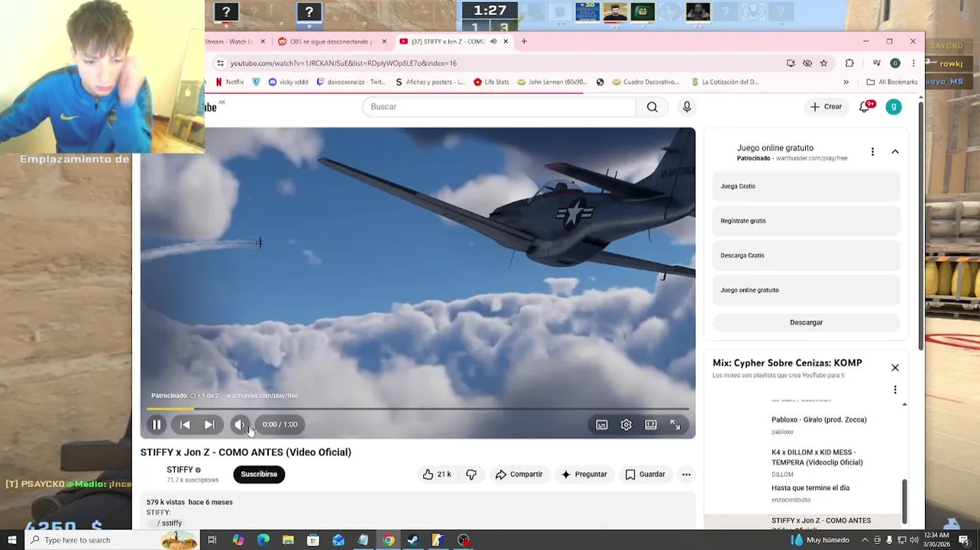Switch to the Stream - Watch browser tab
This screenshot has height=550, width=980.
[x=233, y=41]
